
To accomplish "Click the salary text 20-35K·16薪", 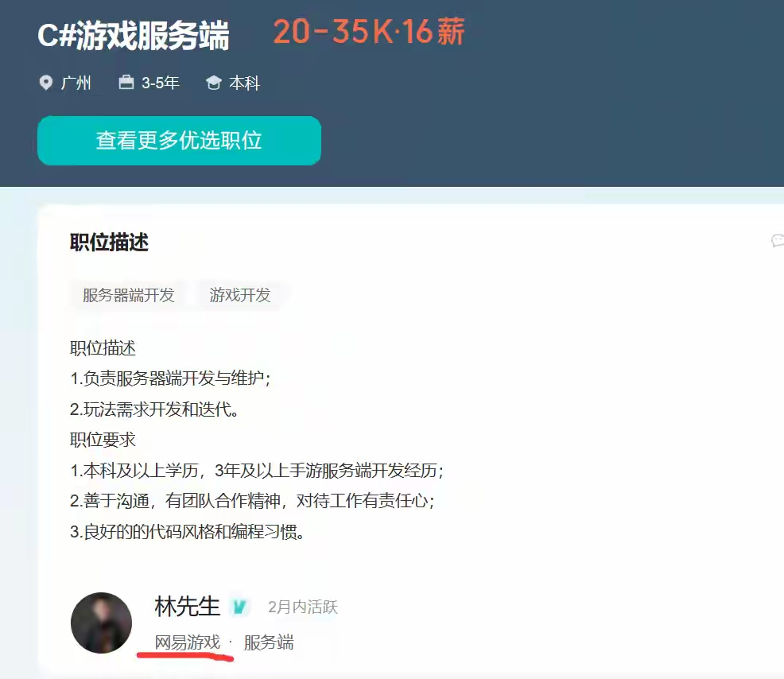I will pyautogui.click(x=369, y=32).
